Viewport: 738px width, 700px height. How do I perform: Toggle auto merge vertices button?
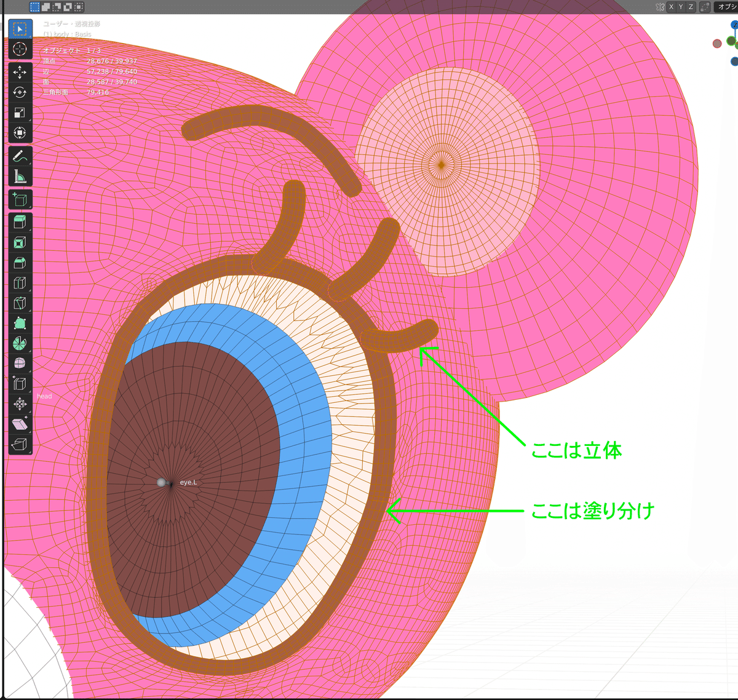click(x=705, y=7)
